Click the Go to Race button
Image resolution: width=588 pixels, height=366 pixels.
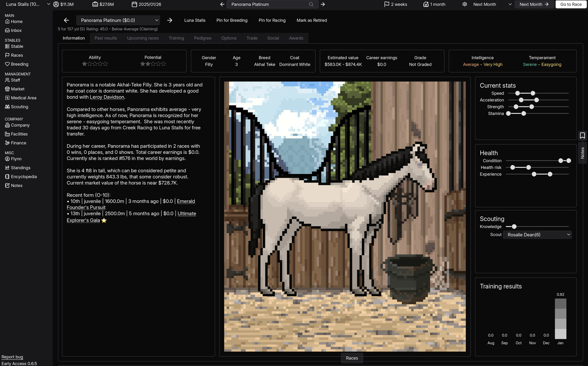[571, 4]
